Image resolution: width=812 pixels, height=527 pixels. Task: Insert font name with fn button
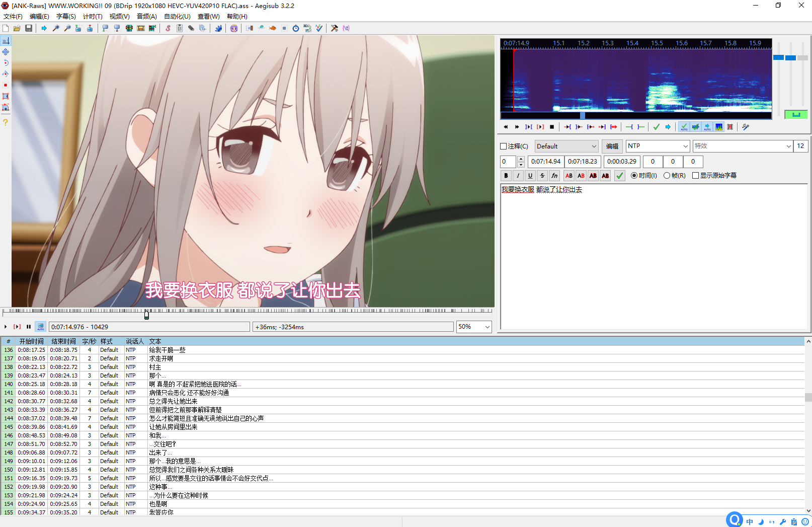click(554, 176)
